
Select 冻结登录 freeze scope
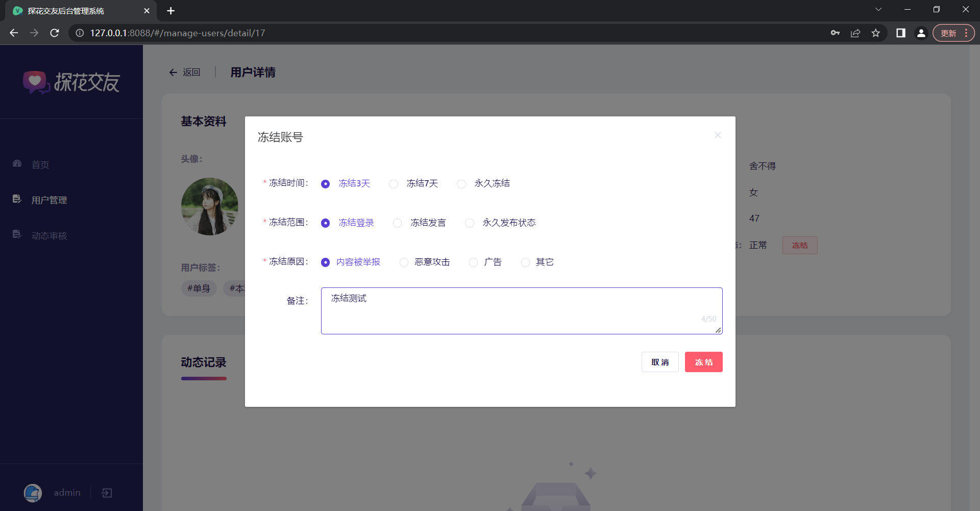(x=348, y=223)
